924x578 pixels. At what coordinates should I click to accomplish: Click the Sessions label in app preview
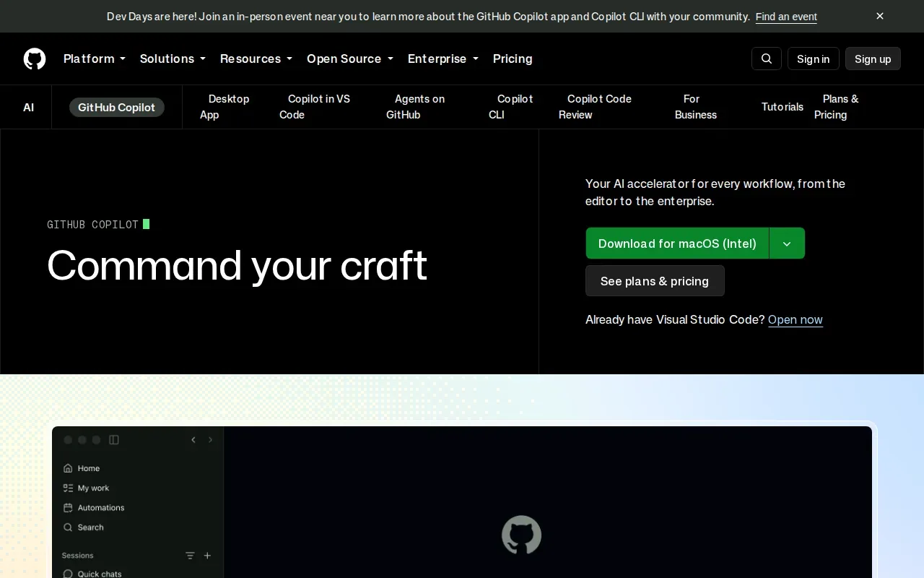click(78, 556)
